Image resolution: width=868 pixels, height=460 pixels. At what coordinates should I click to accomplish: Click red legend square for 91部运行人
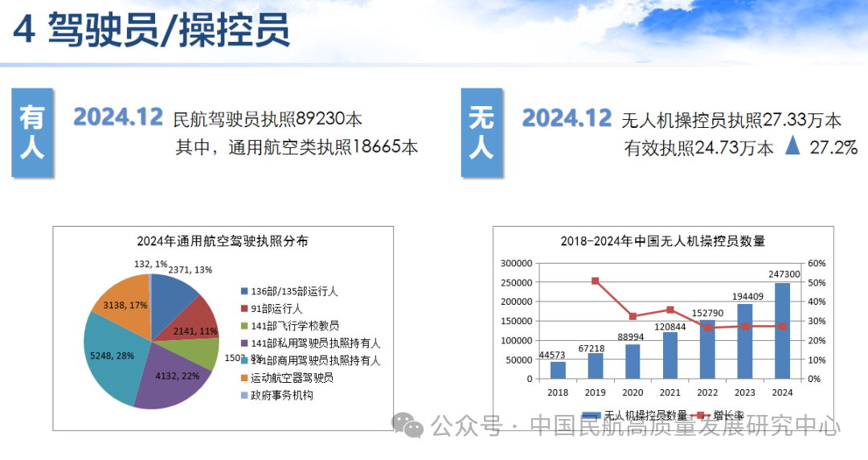point(244,308)
